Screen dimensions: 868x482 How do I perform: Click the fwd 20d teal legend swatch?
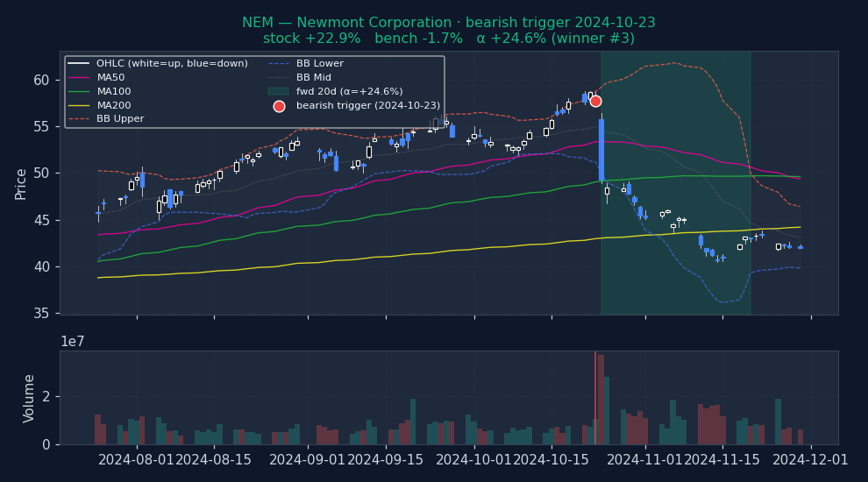(279, 91)
